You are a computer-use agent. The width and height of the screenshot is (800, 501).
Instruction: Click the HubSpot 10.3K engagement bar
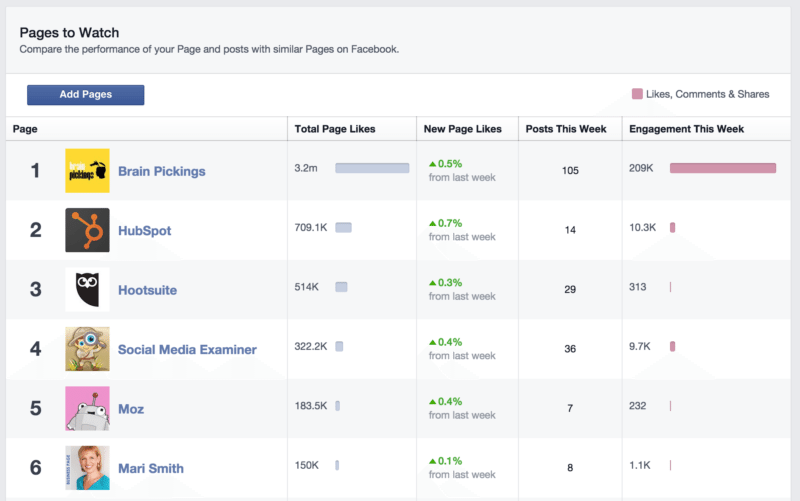(x=672, y=228)
